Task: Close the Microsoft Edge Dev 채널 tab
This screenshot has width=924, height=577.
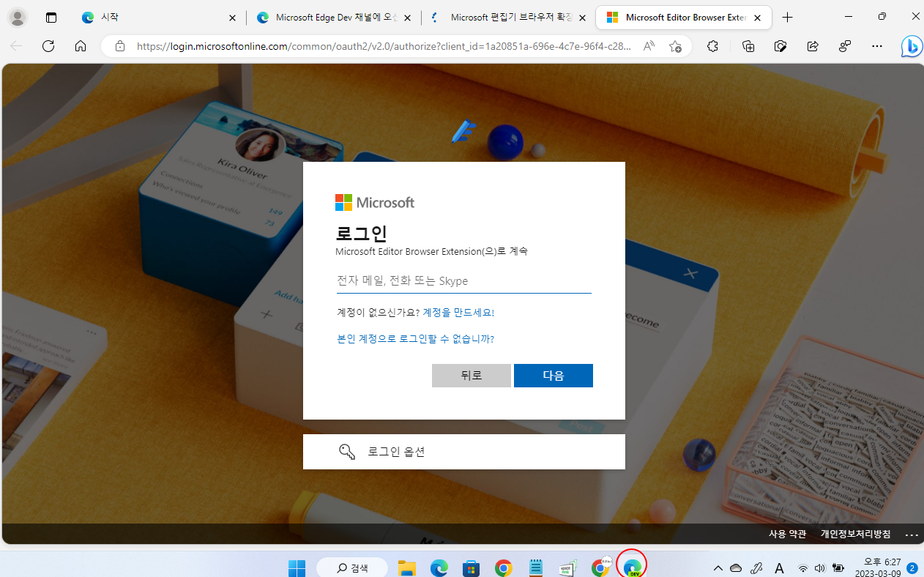Action: (407, 18)
